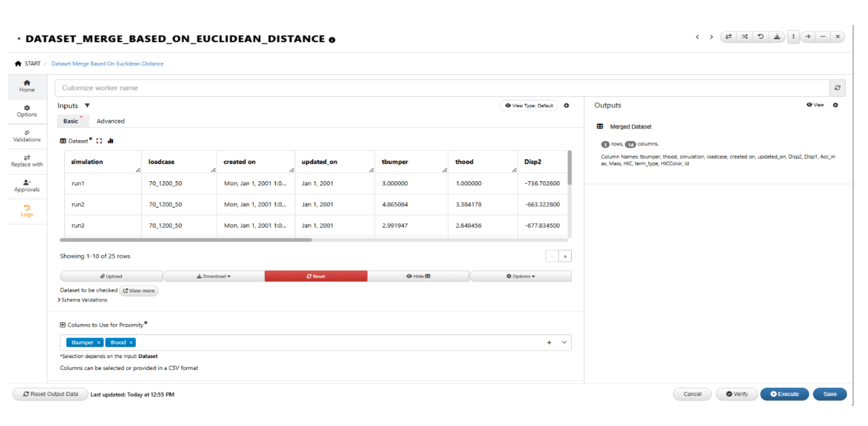This screenshot has height=426, width=868.
Task: Click the next worker chevron arrow
Action: 711,37
